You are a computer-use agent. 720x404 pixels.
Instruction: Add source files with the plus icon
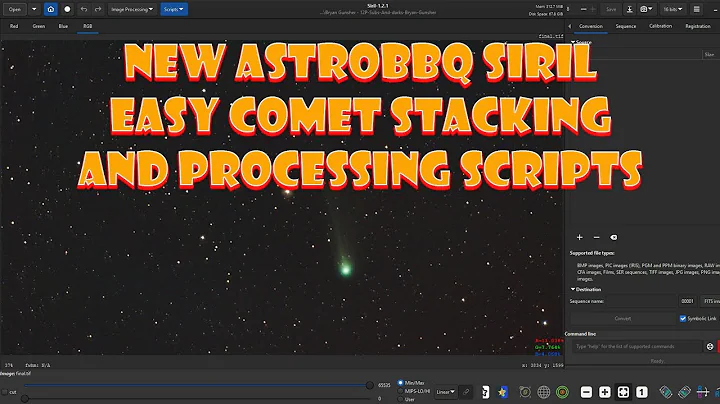tap(579, 237)
